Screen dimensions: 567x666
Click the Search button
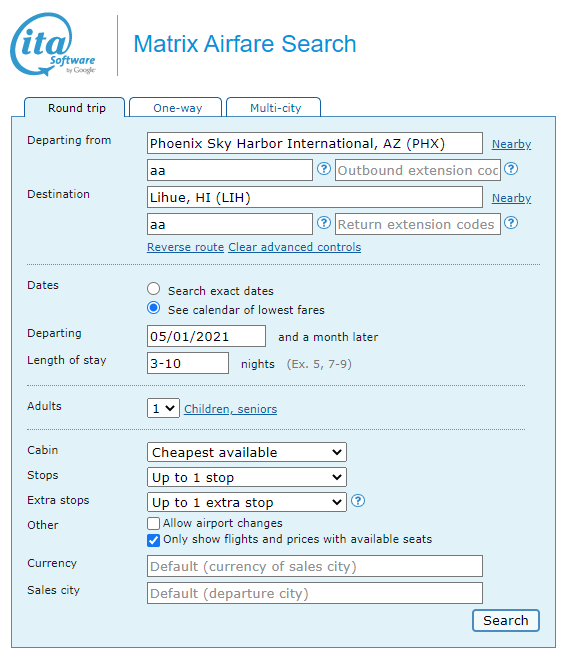505,621
